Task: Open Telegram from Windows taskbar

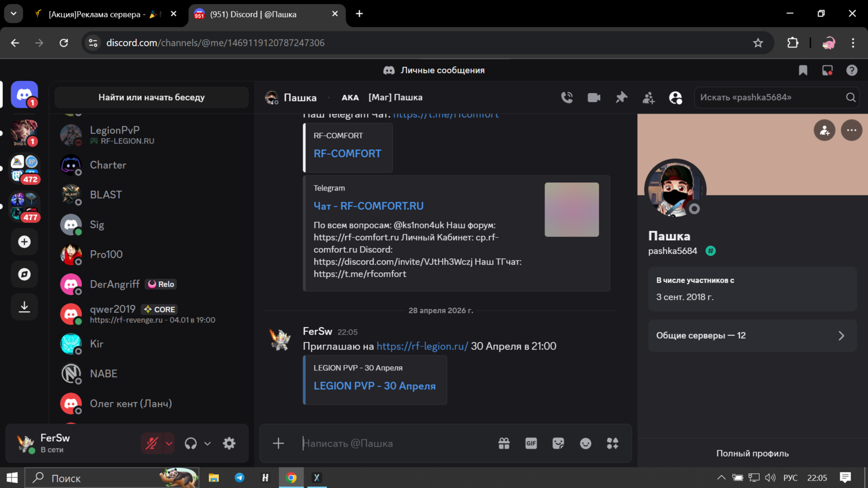Action: pyautogui.click(x=240, y=478)
